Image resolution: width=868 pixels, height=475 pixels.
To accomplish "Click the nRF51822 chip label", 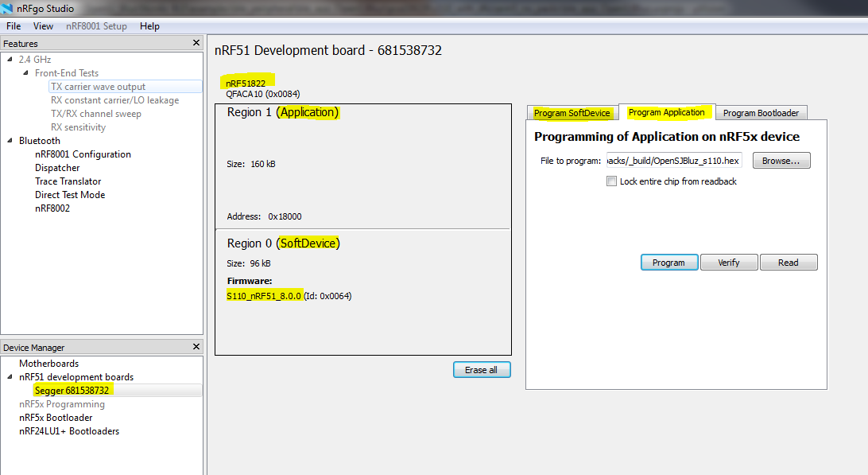I will [246, 84].
